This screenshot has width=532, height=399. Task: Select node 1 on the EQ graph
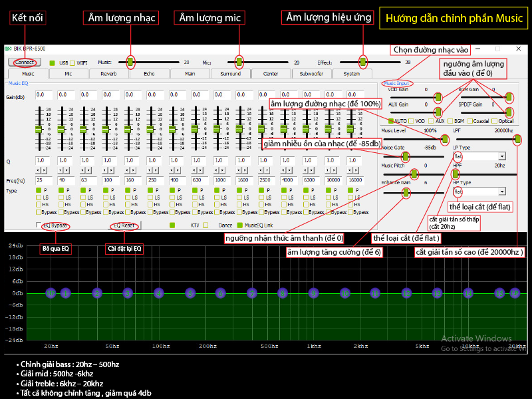(65, 293)
